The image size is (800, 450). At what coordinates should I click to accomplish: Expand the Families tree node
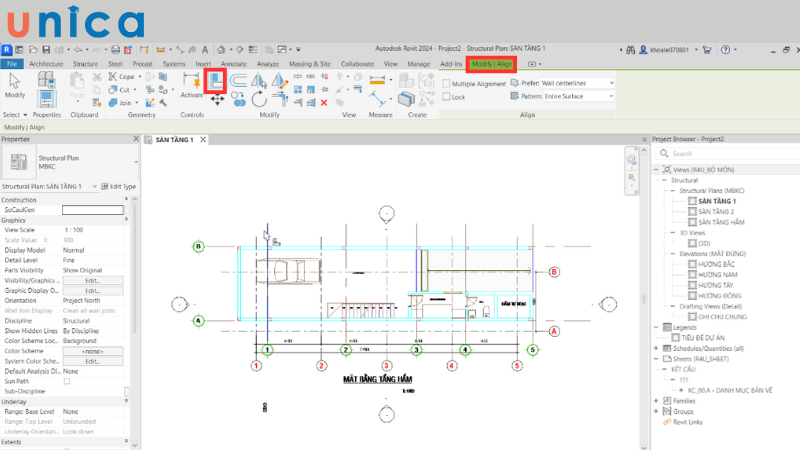point(656,401)
